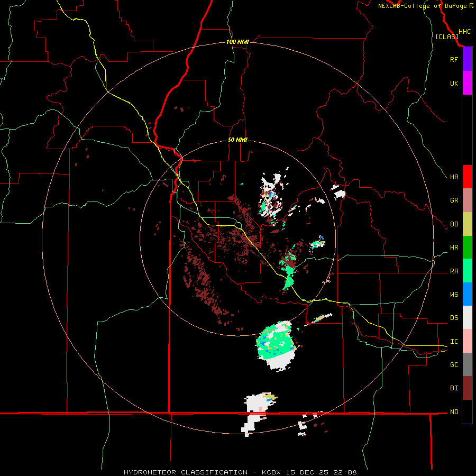This screenshot has height=476, width=476.
Task: Click the WS legend label
Action: (x=454, y=295)
